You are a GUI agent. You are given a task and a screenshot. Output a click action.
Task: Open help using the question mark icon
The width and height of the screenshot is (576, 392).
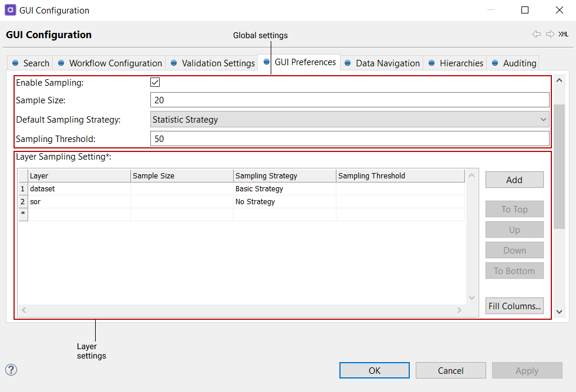[11, 370]
